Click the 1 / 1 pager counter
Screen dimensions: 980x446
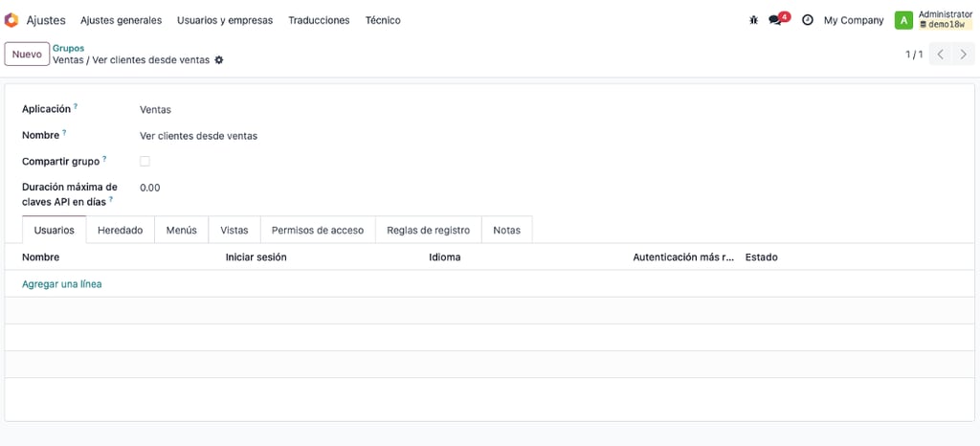pyautogui.click(x=914, y=55)
